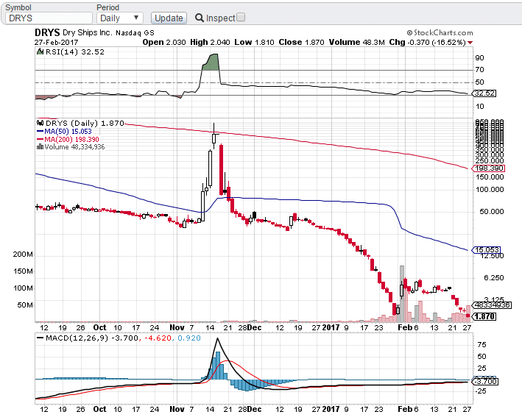Click the MACD(12,26,9) legend label
The width and height of the screenshot is (522, 420).
tap(77, 338)
